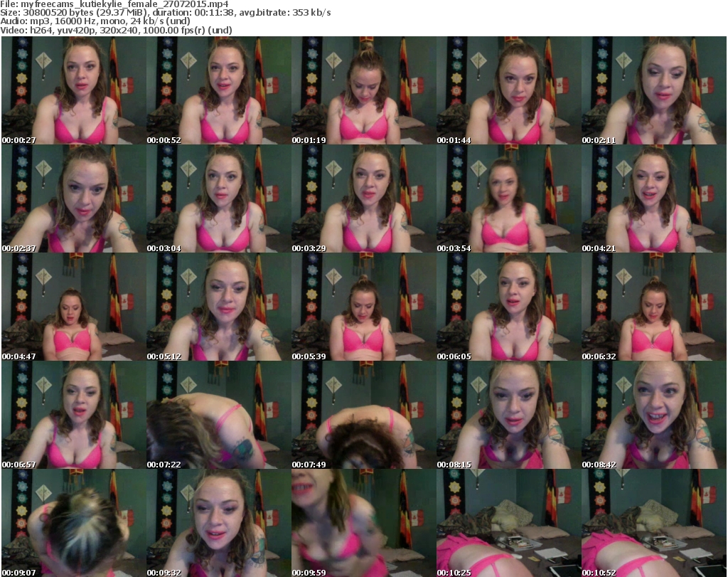Click the thumbnail at 00:06:32
Screen dimensions: 728x577
tap(654, 307)
